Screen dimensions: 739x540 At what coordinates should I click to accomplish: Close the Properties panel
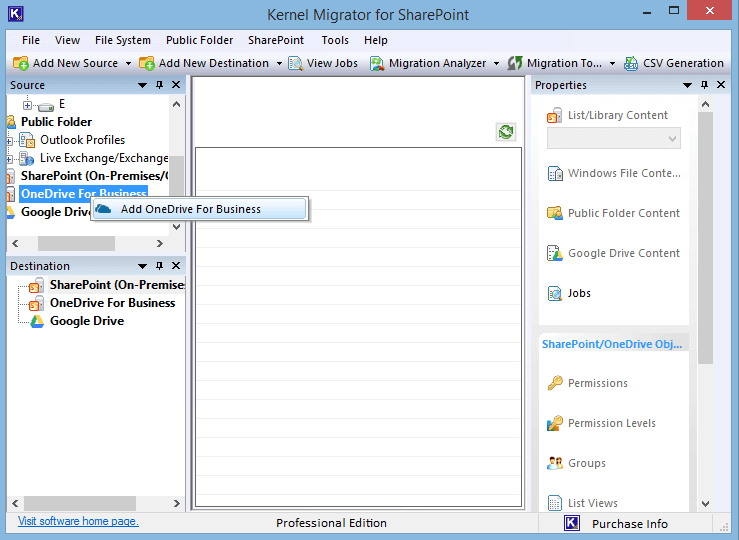pyautogui.click(x=721, y=85)
